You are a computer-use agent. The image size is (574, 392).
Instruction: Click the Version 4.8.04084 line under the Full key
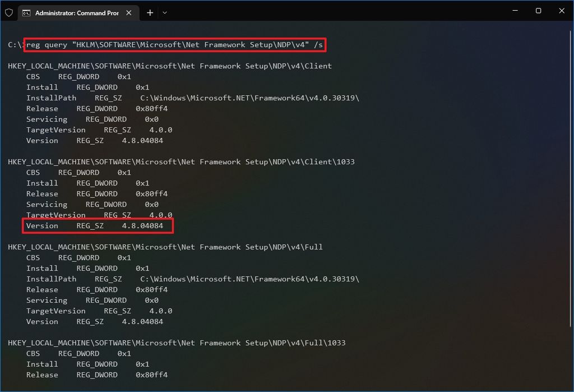(95, 322)
